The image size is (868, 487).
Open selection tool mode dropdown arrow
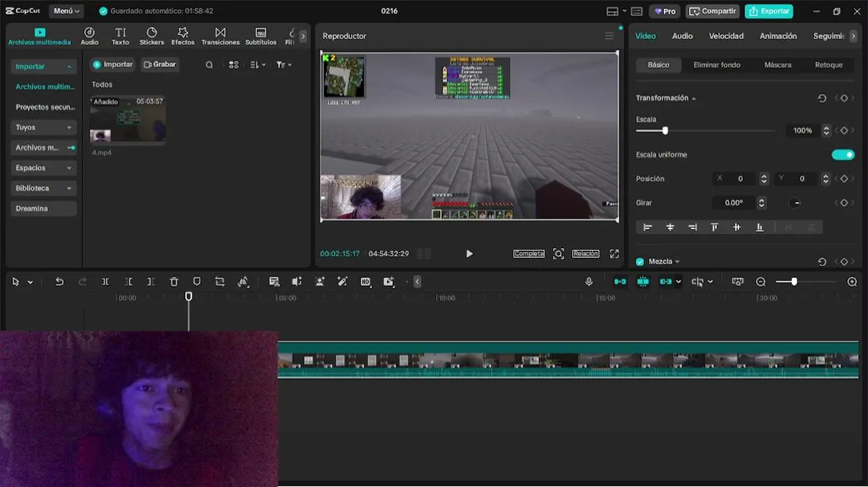point(30,282)
